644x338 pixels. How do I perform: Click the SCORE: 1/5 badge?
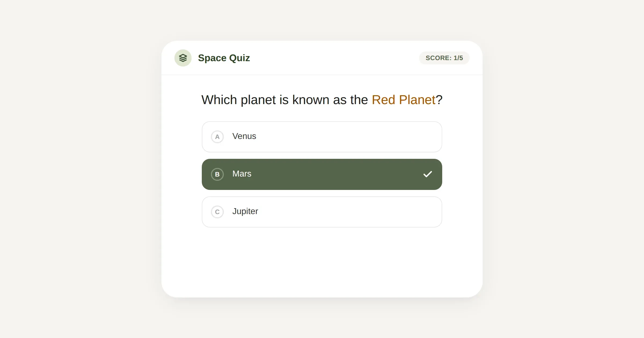(444, 58)
